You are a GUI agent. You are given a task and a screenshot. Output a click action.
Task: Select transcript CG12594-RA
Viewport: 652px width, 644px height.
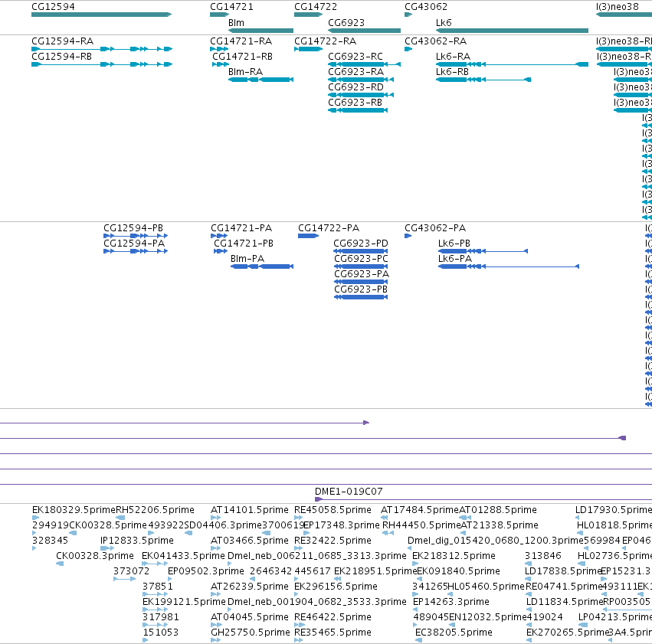[62, 41]
